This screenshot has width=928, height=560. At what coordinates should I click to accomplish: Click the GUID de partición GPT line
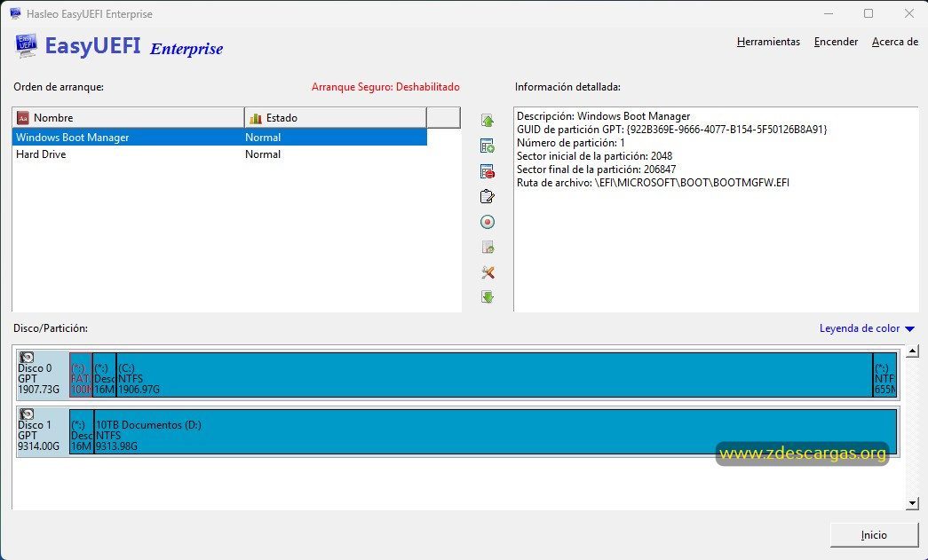click(x=671, y=130)
